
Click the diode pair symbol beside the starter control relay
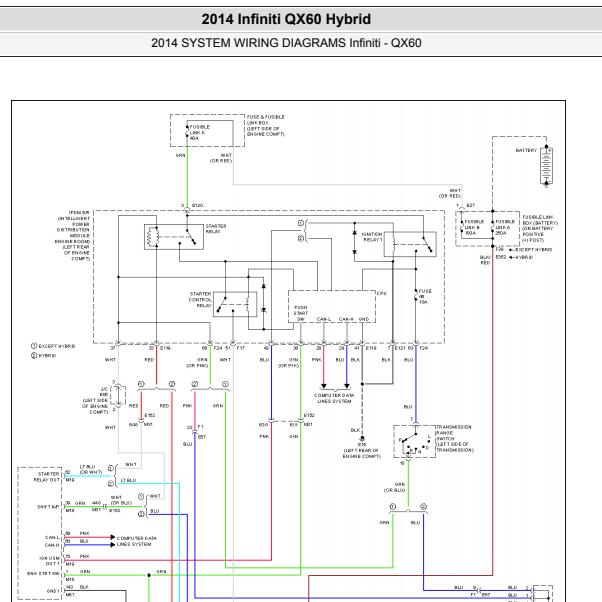[264, 298]
